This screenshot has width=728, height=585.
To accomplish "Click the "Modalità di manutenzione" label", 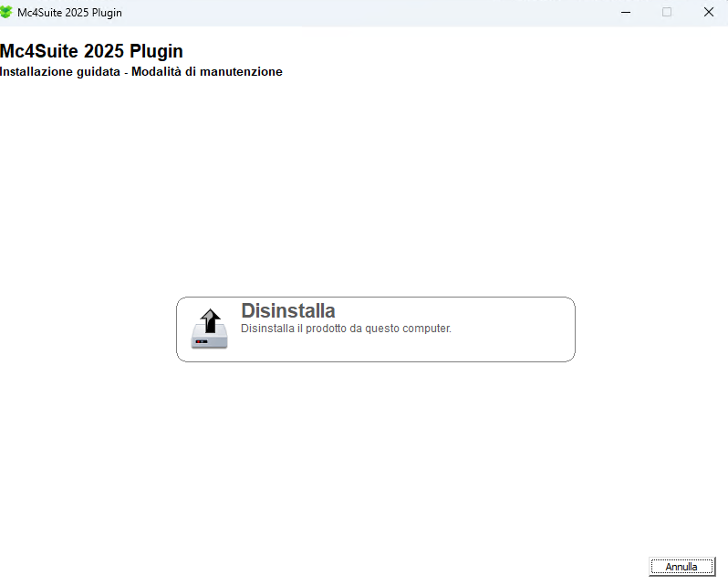I will pyautogui.click(x=207, y=72).
